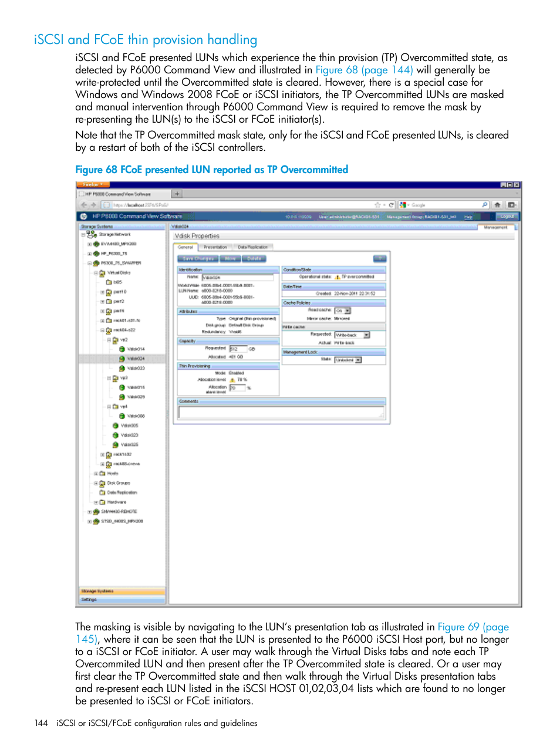Viewport: 560px width, 746px height.
Task: Expand the perf10 folder
Action: coord(102,292)
